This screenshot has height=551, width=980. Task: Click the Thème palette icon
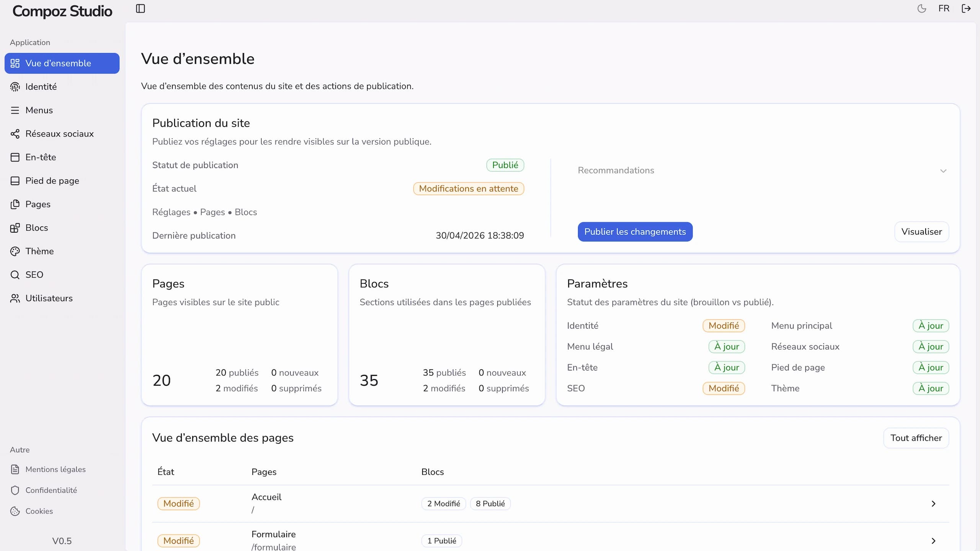[15, 251]
